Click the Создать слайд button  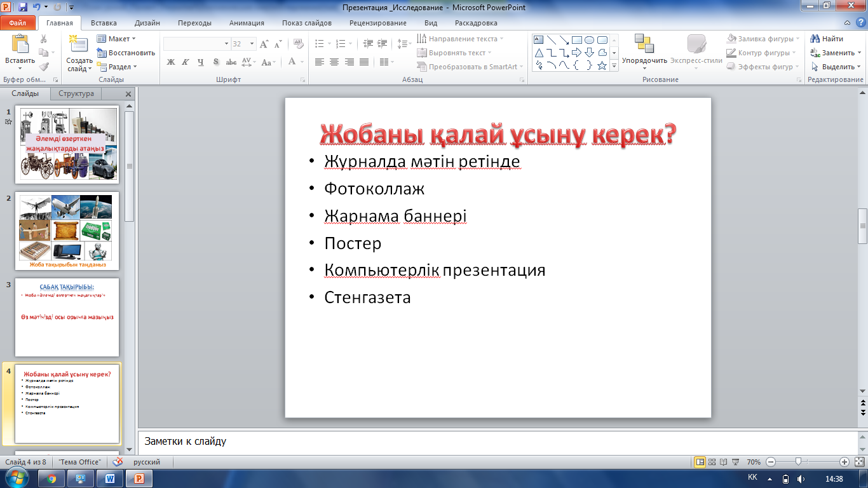[x=79, y=53]
